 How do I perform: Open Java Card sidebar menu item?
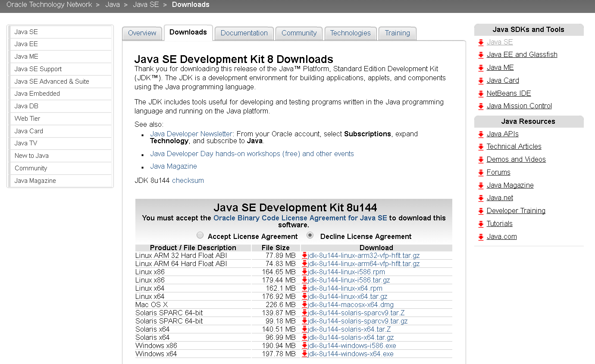pos(61,131)
